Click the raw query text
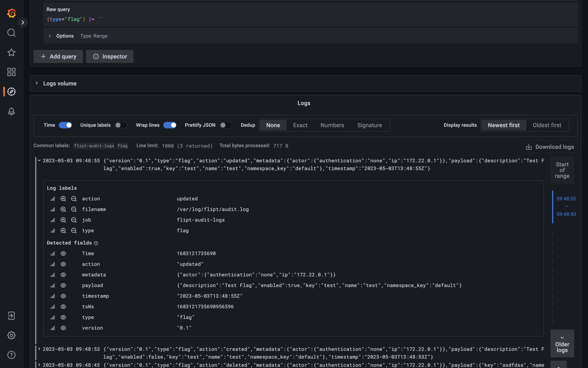This screenshot has width=588, height=368. click(75, 19)
